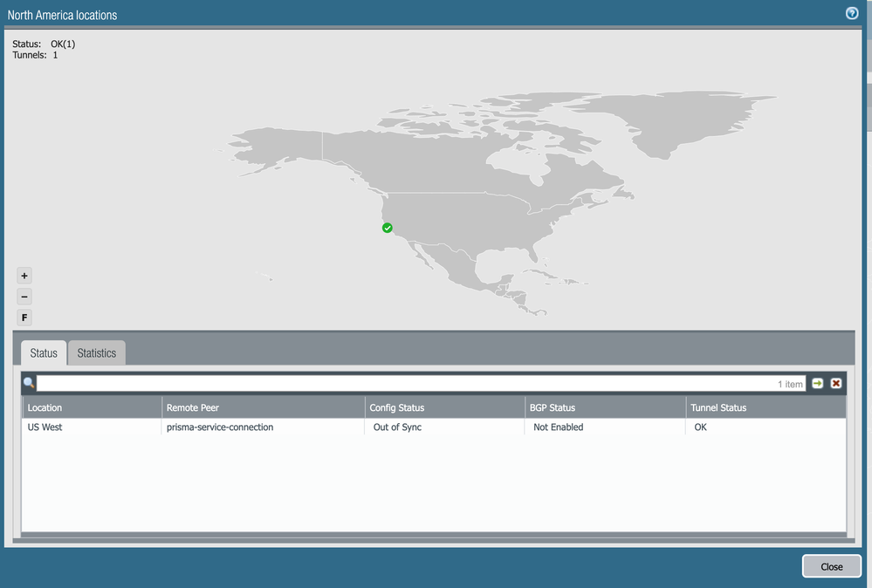Click the green check marker on the map
Screen dimensions: 872x588
[x=388, y=228]
